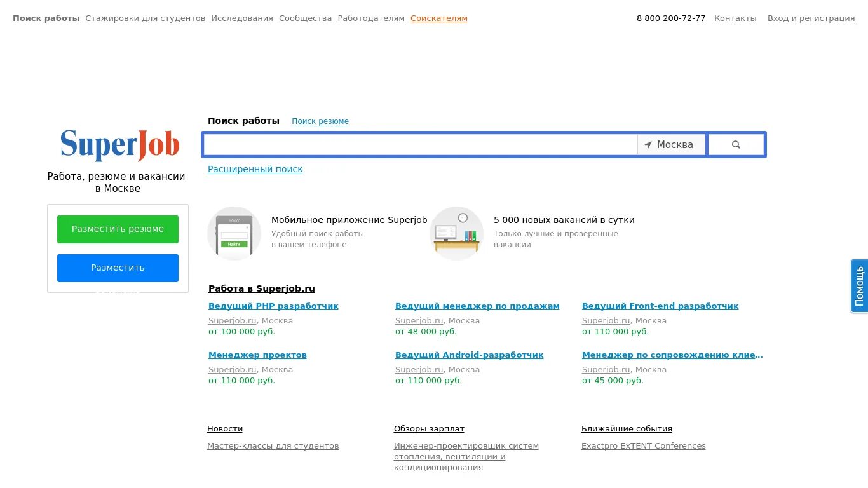868x488 pixels.
Task: Open Инженер-проектировщик систем отопления salary review
Action: tap(466, 457)
